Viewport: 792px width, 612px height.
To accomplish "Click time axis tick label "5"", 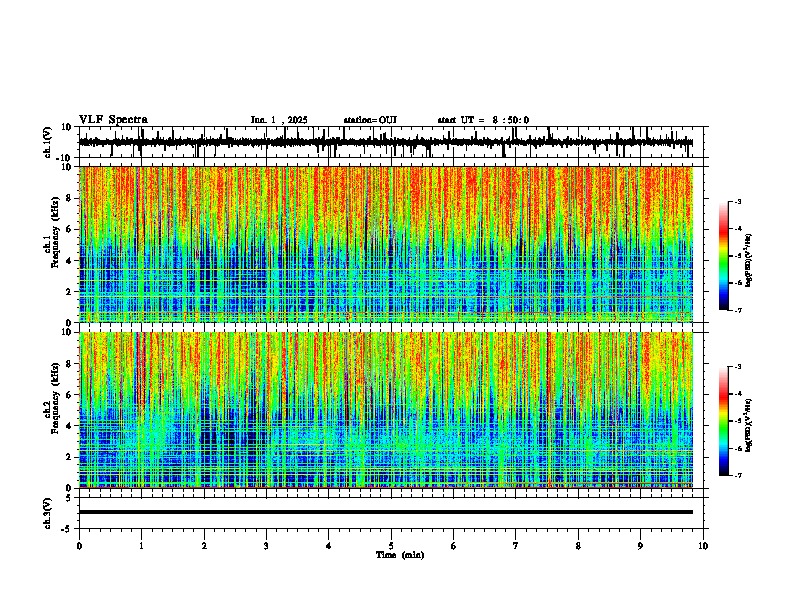I will click(x=391, y=546).
